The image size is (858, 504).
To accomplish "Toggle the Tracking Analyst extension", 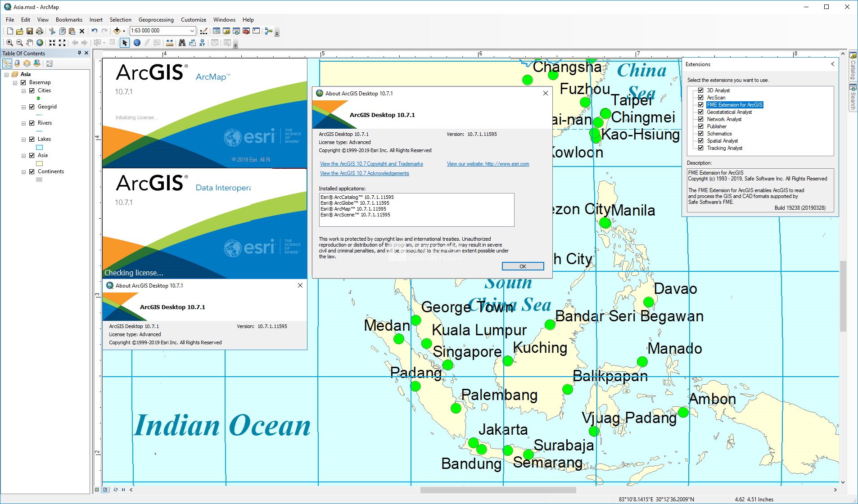I will pyautogui.click(x=701, y=148).
